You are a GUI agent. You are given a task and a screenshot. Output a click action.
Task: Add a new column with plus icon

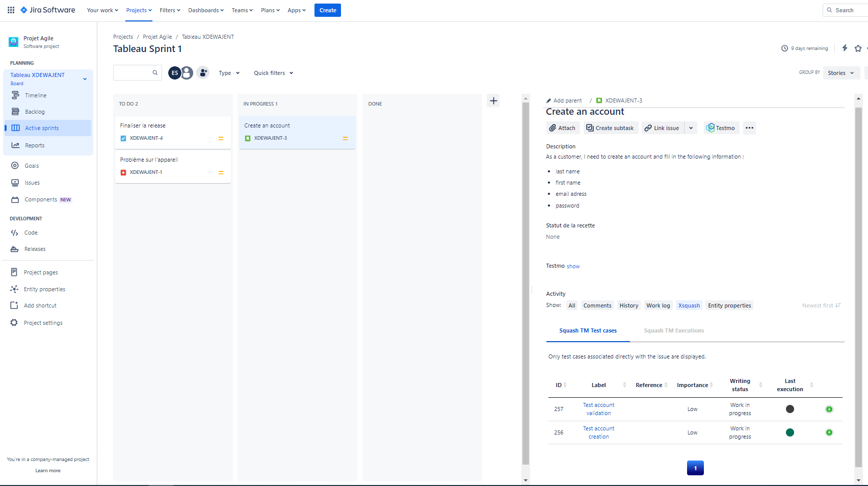tap(493, 101)
